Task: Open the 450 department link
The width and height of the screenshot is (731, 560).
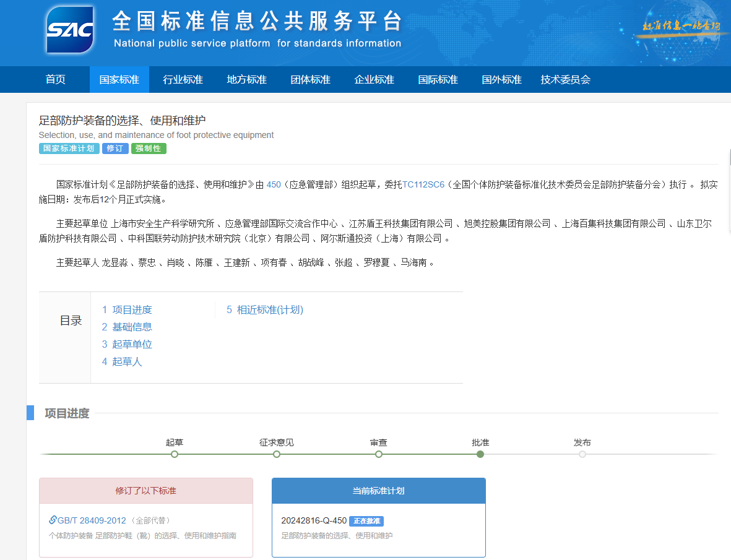Action: [274, 184]
